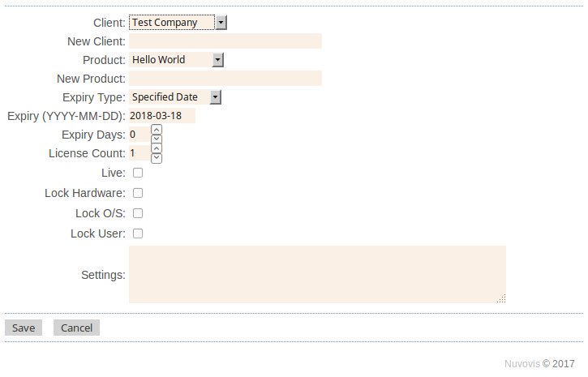Grab the Settings textarea resize handle
Screen dimensions: 588x377
pos(502,299)
